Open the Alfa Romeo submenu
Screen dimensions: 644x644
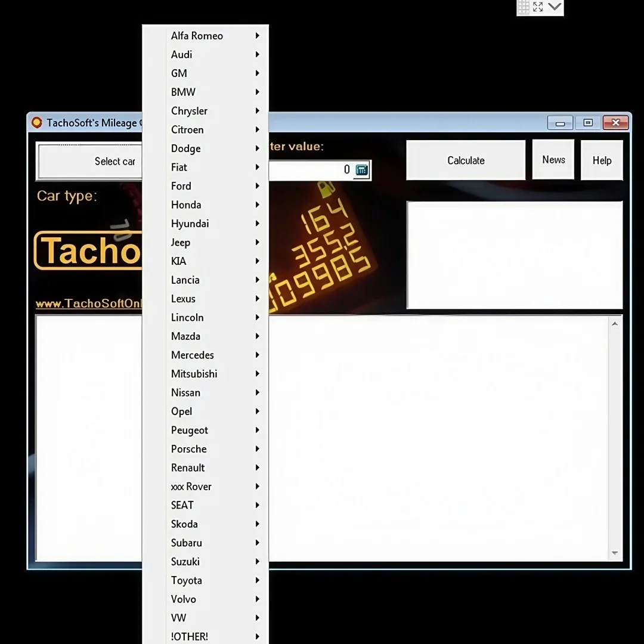coord(205,36)
